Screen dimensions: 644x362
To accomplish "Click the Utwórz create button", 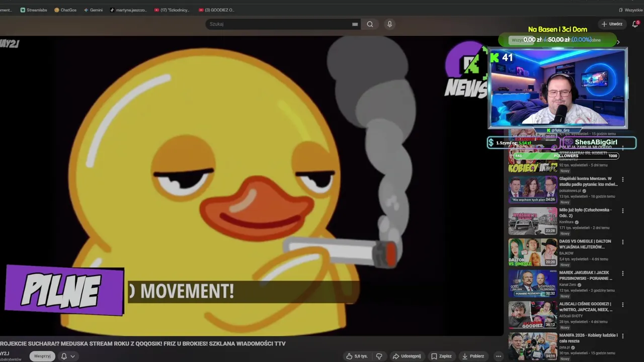I will pyautogui.click(x=612, y=24).
